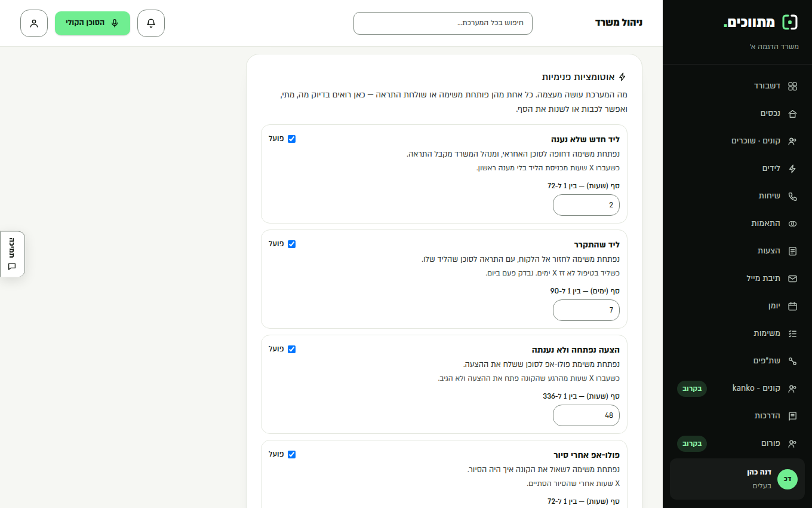Click the hours threshold field showing 48

pyautogui.click(x=586, y=415)
